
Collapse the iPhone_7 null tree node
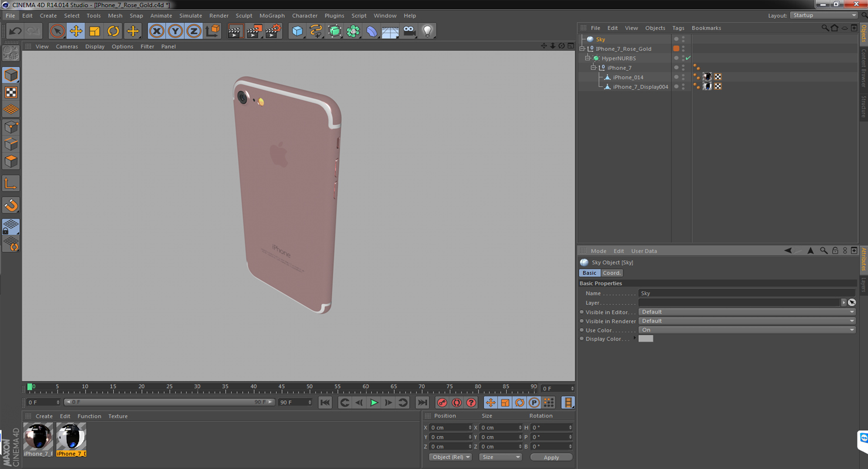(x=594, y=67)
